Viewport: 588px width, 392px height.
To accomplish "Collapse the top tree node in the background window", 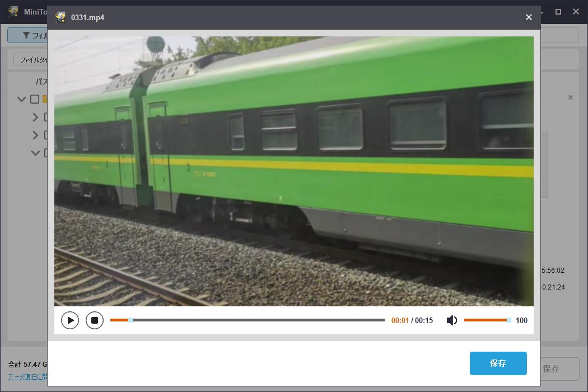I will pos(21,99).
